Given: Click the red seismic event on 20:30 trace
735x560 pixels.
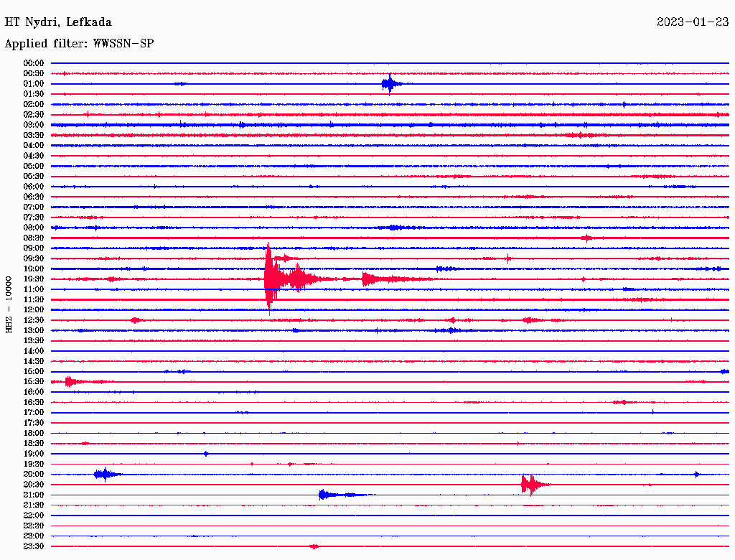Looking at the screenshot, I should point(533,485).
